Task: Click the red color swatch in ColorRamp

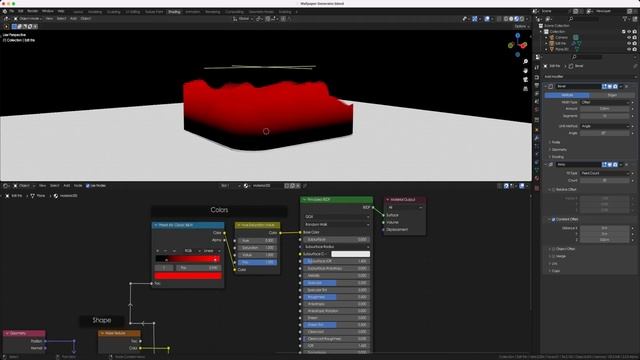Action: (x=188, y=276)
